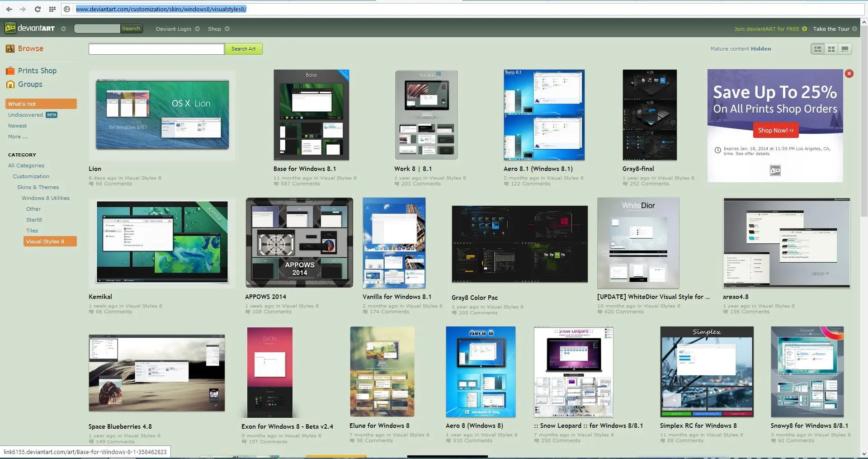Open the Gray8 Color Pac title link

[x=474, y=298]
